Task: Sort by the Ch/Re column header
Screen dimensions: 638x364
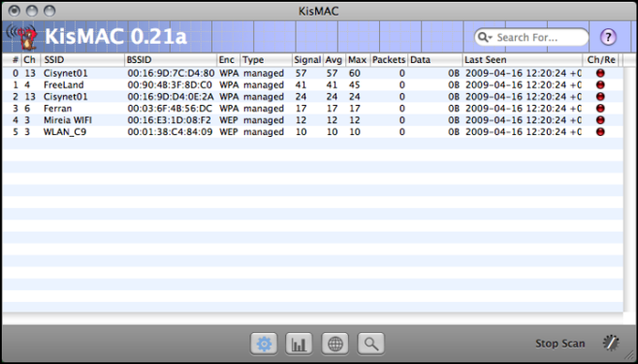Action: pyautogui.click(x=601, y=60)
